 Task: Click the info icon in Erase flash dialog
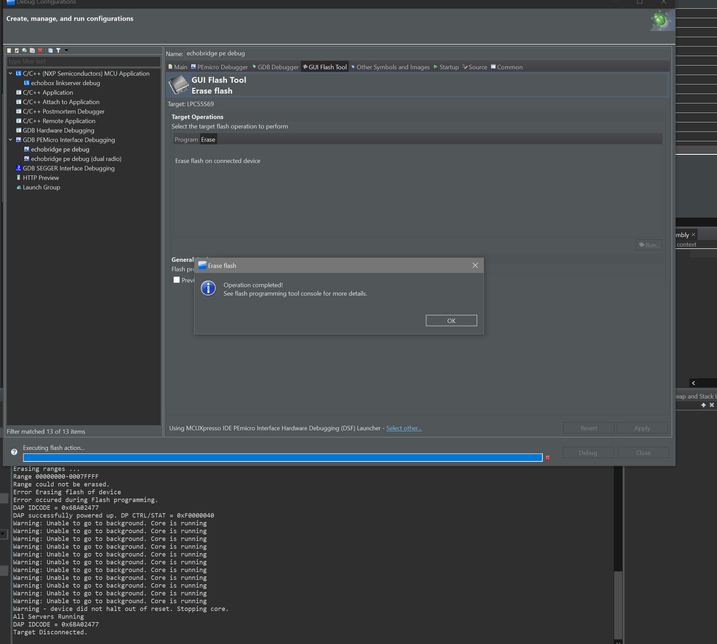[209, 288]
